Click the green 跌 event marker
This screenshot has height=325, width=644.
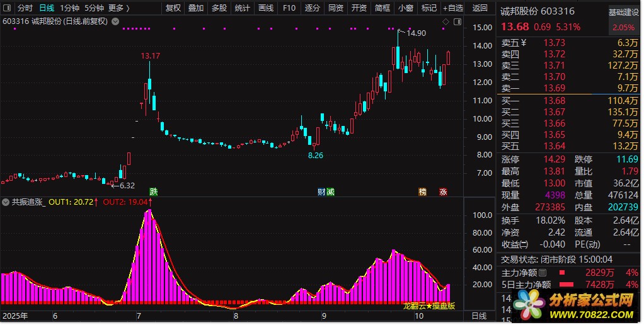153,191
